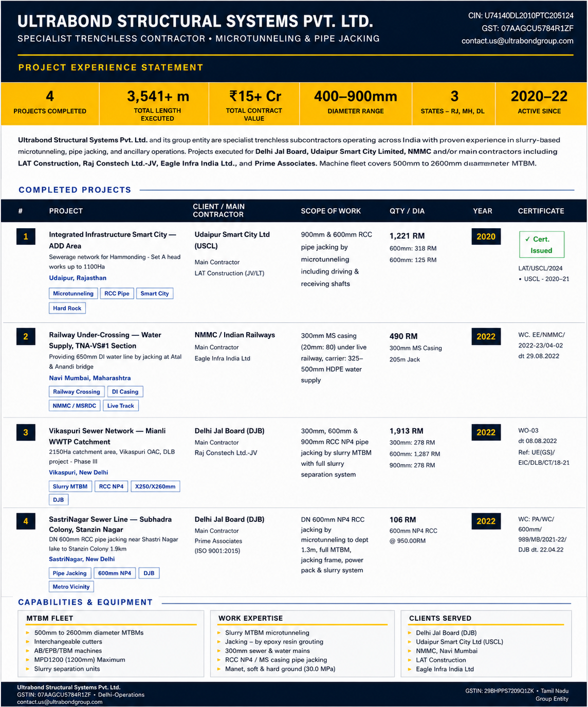Screen dimensions: 588x707
Task: Click the 'Integrated Infrastructure Smart City' project title
Action: [113, 240]
